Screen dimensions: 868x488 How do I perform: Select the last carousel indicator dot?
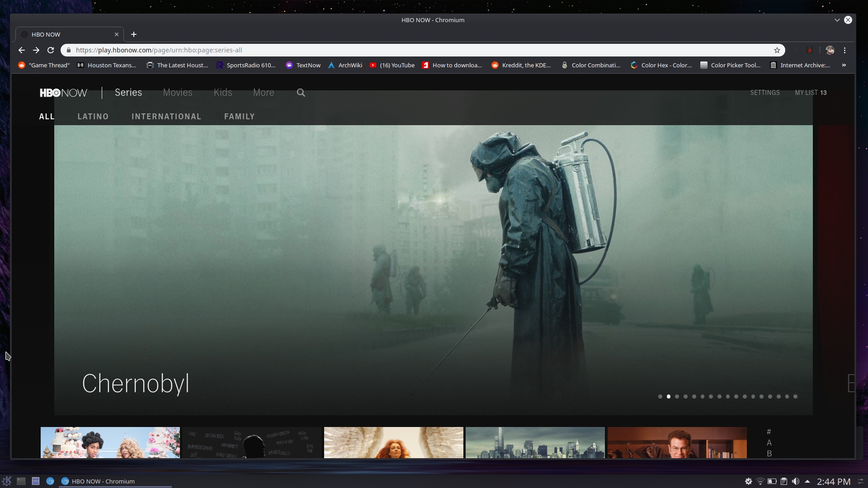pos(795,397)
